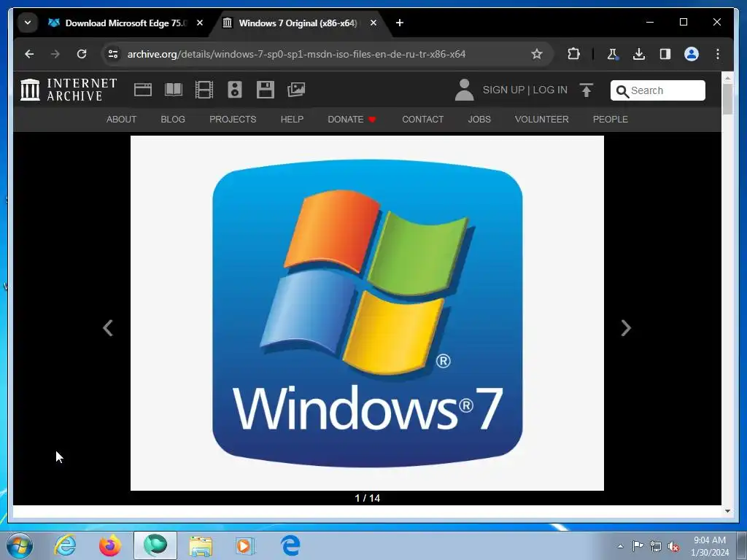Viewport: 747px width, 560px height.
Task: Click the Upload arrow icon
Action: click(x=587, y=90)
